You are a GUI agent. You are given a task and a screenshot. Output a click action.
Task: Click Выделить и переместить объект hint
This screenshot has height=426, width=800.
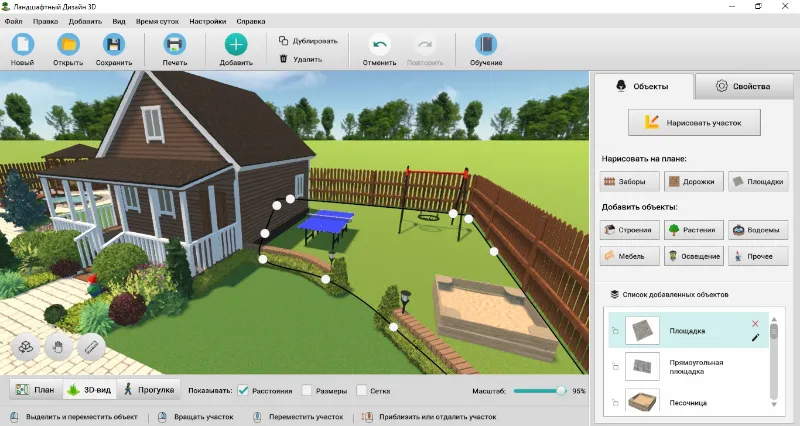tap(82, 417)
